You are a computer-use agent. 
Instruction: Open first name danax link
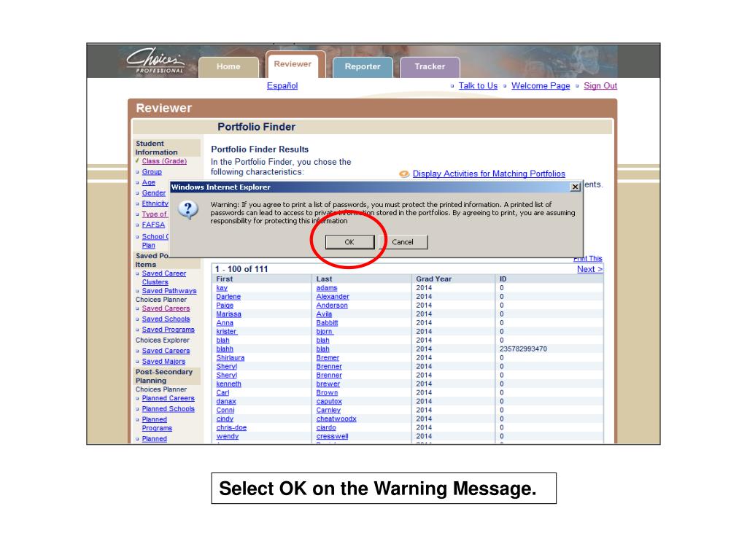[x=226, y=402]
